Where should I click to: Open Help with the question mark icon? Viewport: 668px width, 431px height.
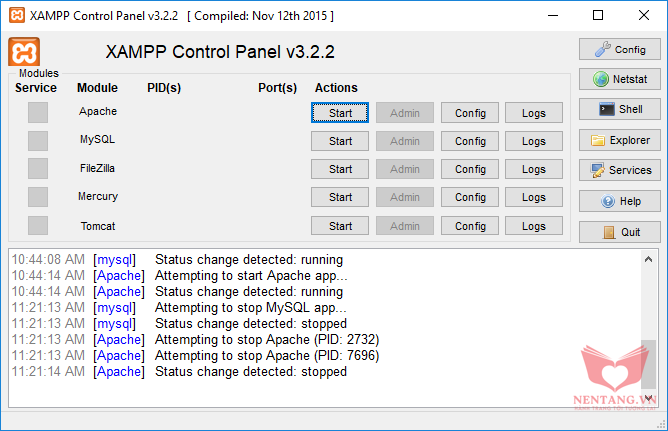[619, 201]
